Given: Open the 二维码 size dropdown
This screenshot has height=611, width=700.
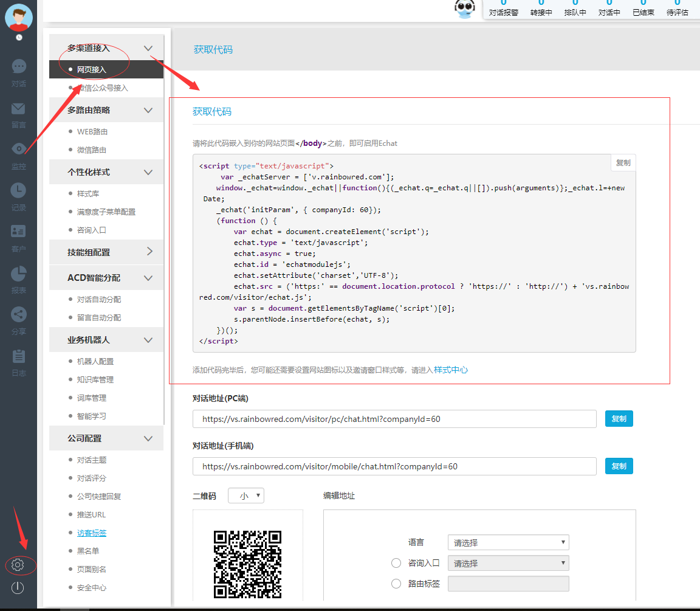Looking at the screenshot, I should (x=246, y=495).
